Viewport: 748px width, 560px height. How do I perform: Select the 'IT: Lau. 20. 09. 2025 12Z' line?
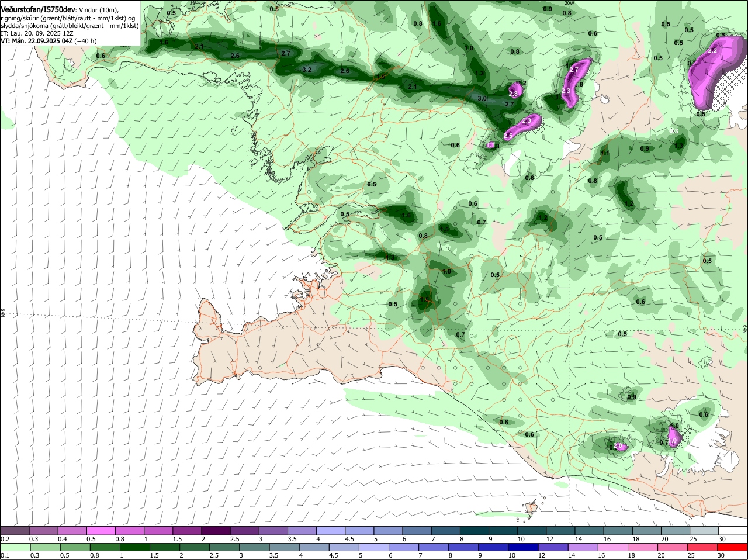37,33
